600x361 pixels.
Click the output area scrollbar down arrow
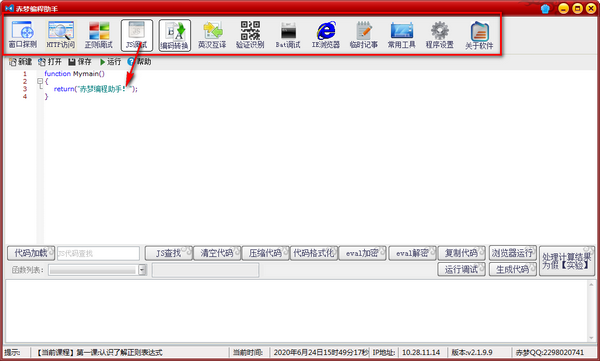click(x=591, y=338)
